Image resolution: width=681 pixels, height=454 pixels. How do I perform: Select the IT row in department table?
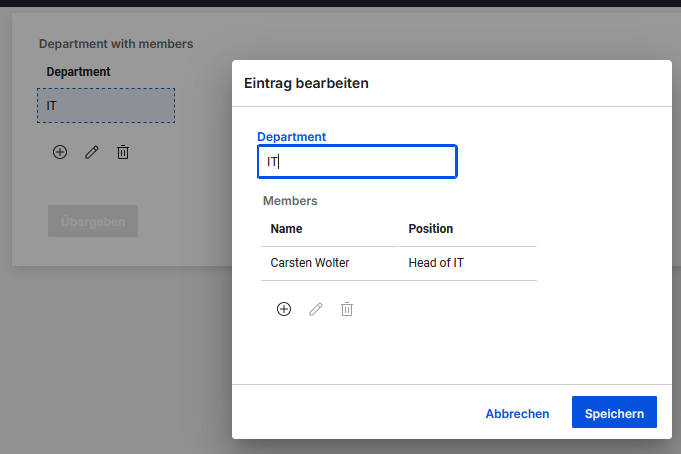(106, 105)
